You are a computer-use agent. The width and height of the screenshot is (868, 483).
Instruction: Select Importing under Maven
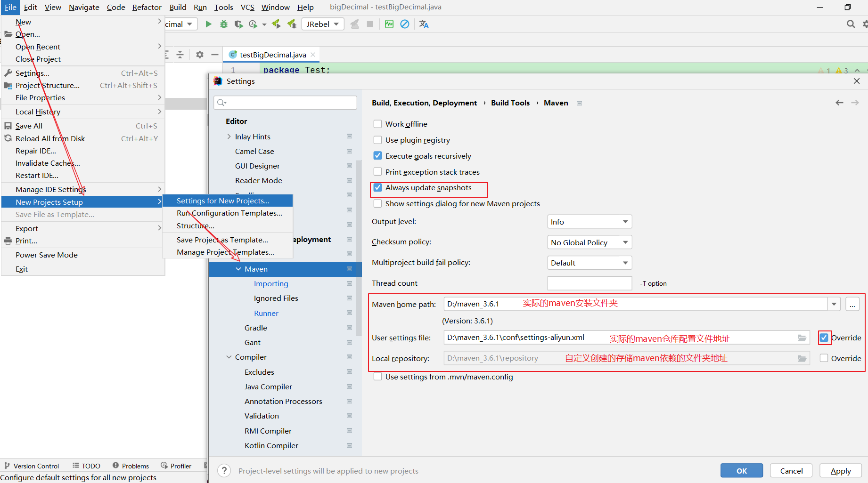pos(271,283)
